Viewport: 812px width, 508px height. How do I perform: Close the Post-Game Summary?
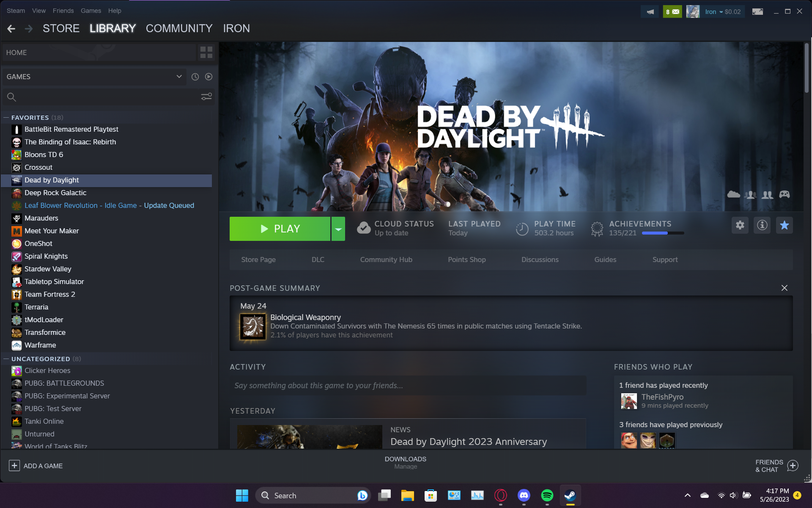(784, 288)
